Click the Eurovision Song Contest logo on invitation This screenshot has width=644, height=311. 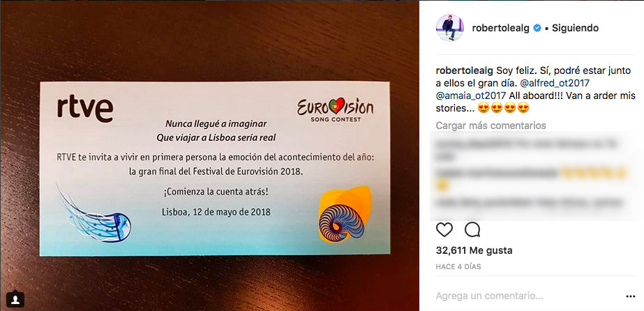click(x=335, y=109)
